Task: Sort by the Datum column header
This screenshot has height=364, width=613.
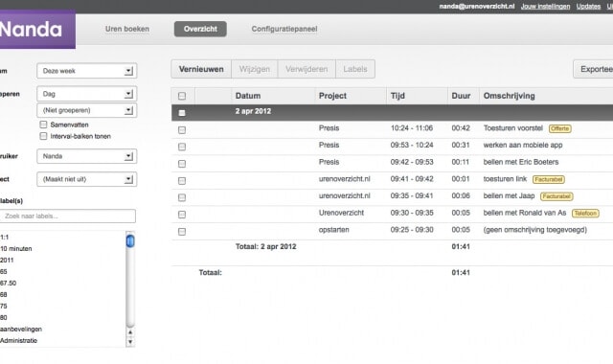Action: coord(248,96)
